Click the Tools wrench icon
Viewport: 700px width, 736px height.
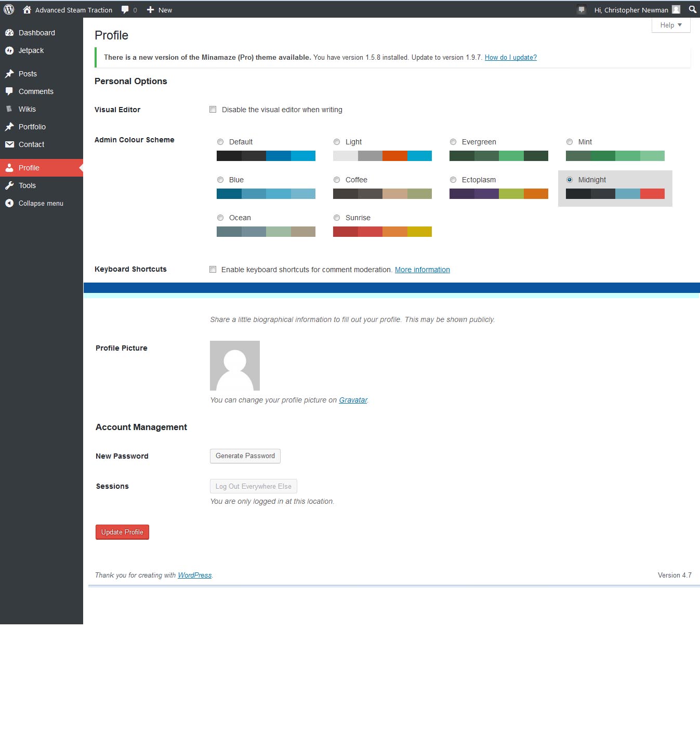pyautogui.click(x=9, y=185)
